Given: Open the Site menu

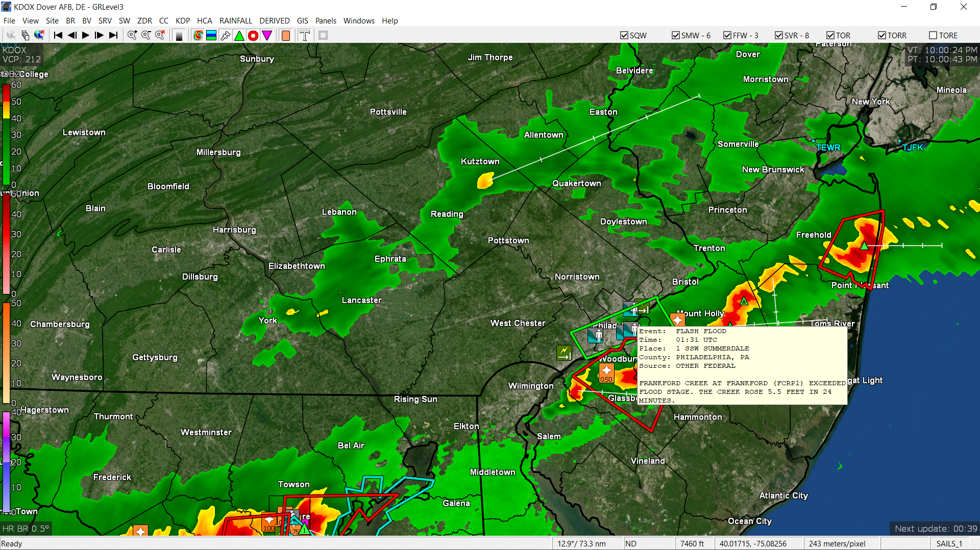Looking at the screenshot, I should coord(52,21).
